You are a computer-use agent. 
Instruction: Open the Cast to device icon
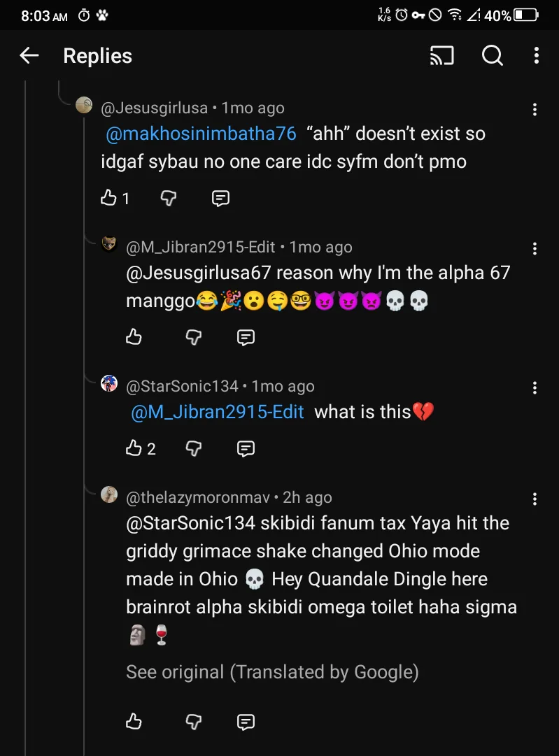pos(441,56)
